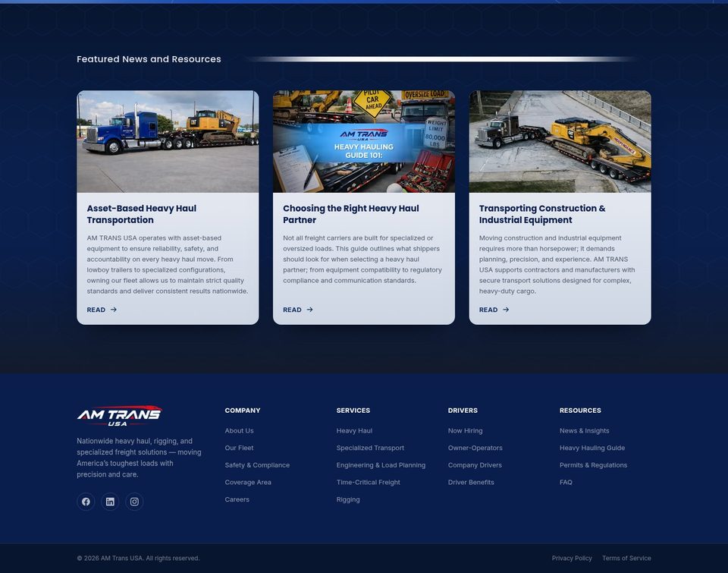Screen dimensions: 728x573
Task: Click Featured News and Resources heading
Action: point(149,59)
